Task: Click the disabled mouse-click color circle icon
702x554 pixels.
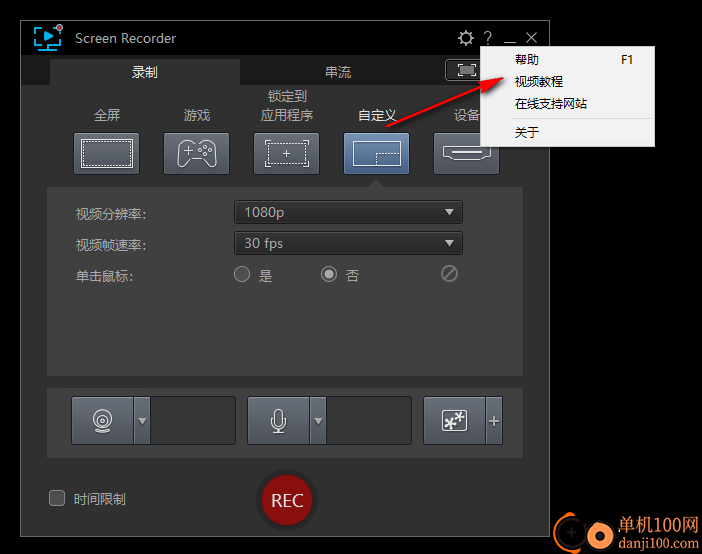Action: click(x=449, y=274)
